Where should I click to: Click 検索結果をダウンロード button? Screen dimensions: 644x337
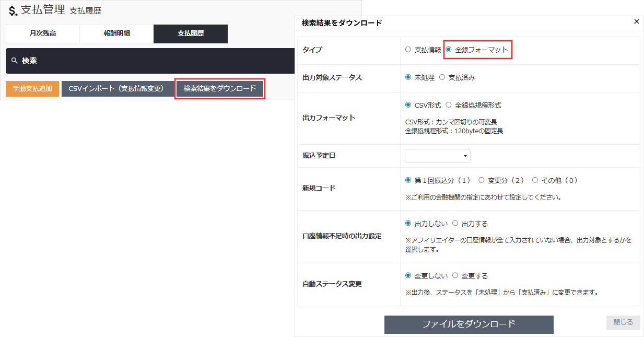pyautogui.click(x=219, y=89)
